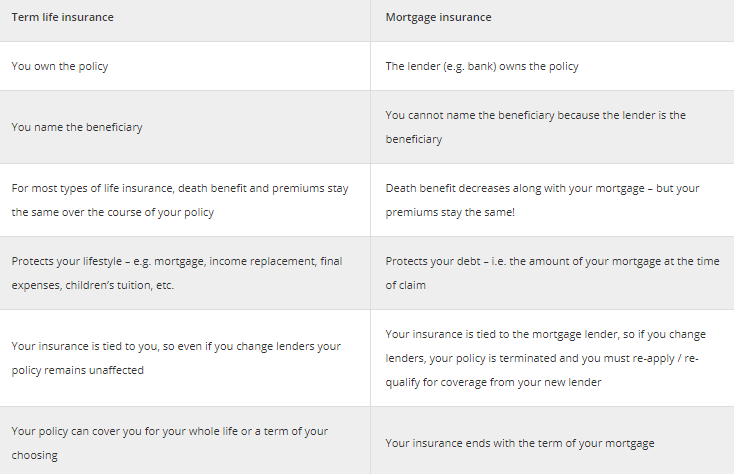This screenshot has width=734, height=474.
Task: Select the lone word "beneficiary" on second line
Action: click(x=414, y=139)
